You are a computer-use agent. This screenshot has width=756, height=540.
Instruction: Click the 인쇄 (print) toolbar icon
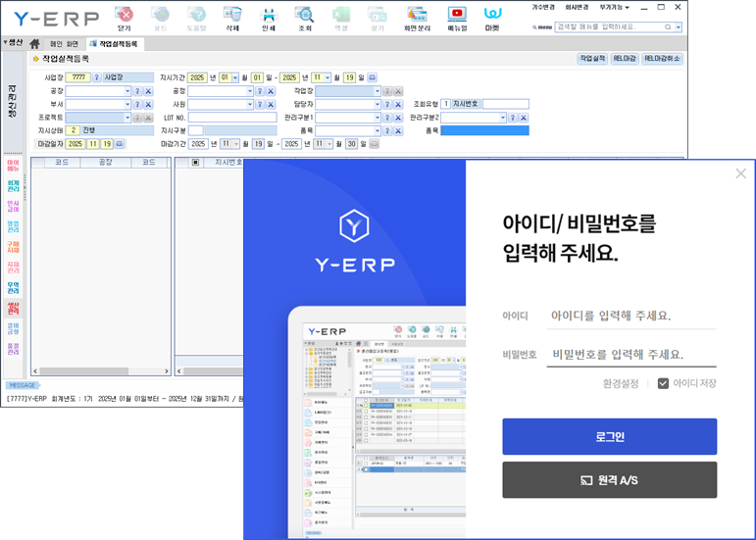269,18
